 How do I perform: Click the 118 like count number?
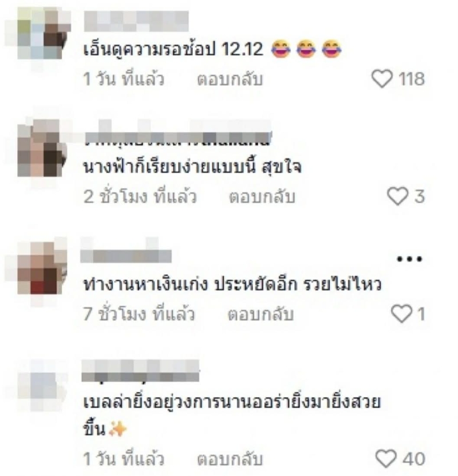point(411,79)
